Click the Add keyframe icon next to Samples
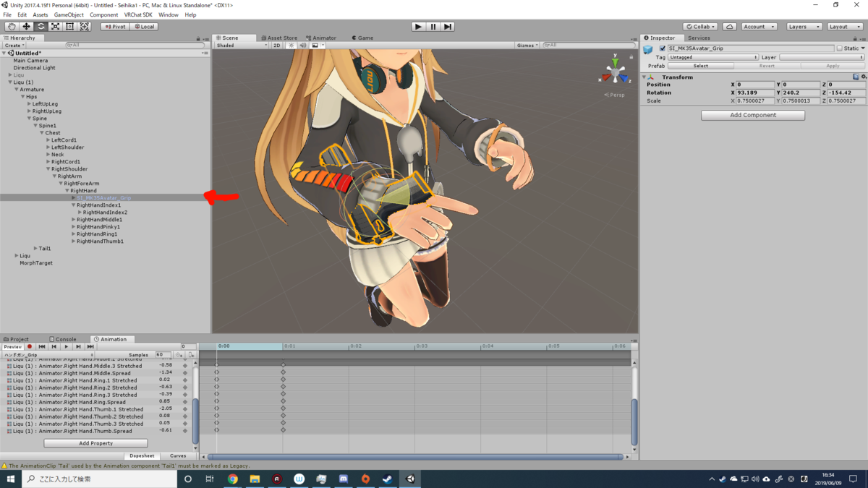The width and height of the screenshot is (868, 488). [179, 355]
